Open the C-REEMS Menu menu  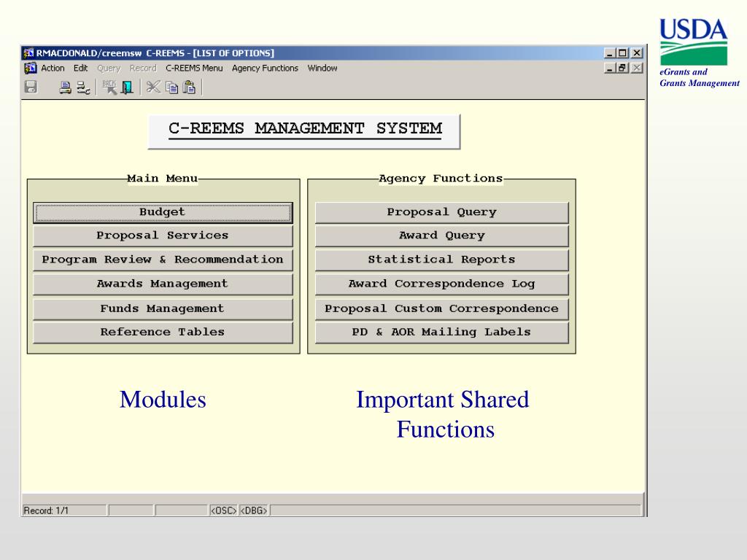194,68
